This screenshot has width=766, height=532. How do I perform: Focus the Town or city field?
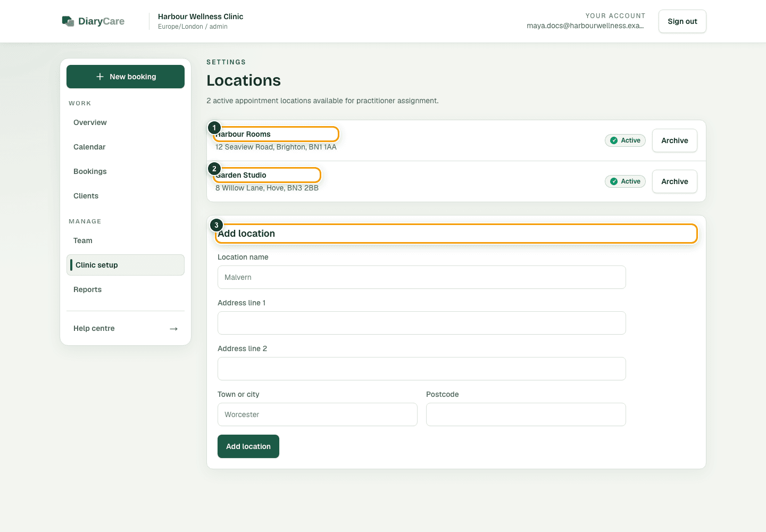point(318,414)
